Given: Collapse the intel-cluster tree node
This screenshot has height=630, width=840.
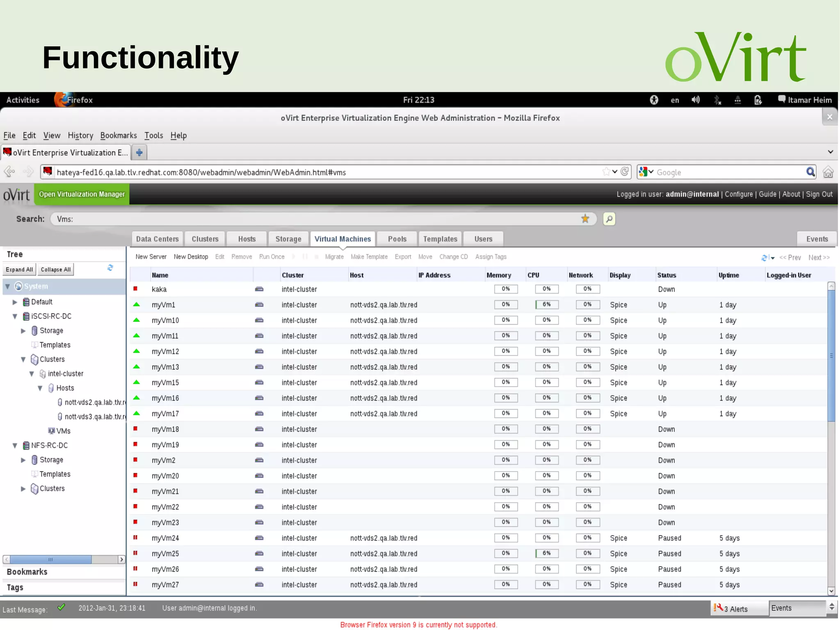Looking at the screenshot, I should point(32,373).
